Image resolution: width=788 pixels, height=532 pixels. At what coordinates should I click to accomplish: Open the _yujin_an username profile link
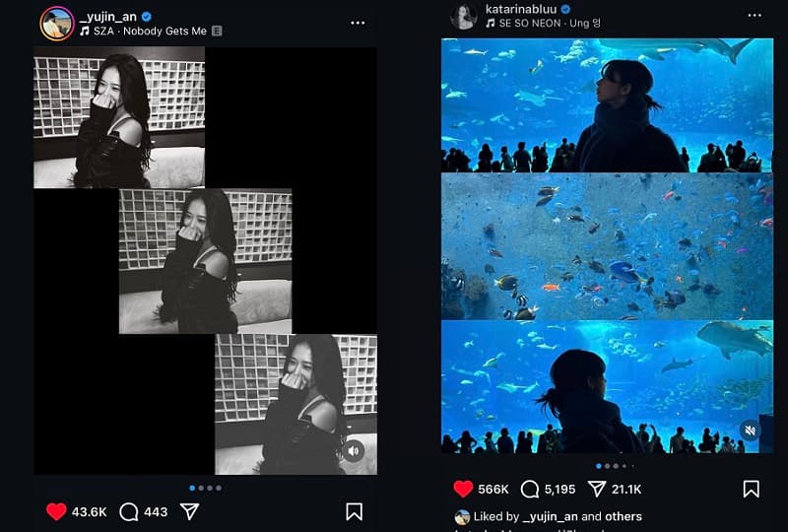(x=108, y=17)
